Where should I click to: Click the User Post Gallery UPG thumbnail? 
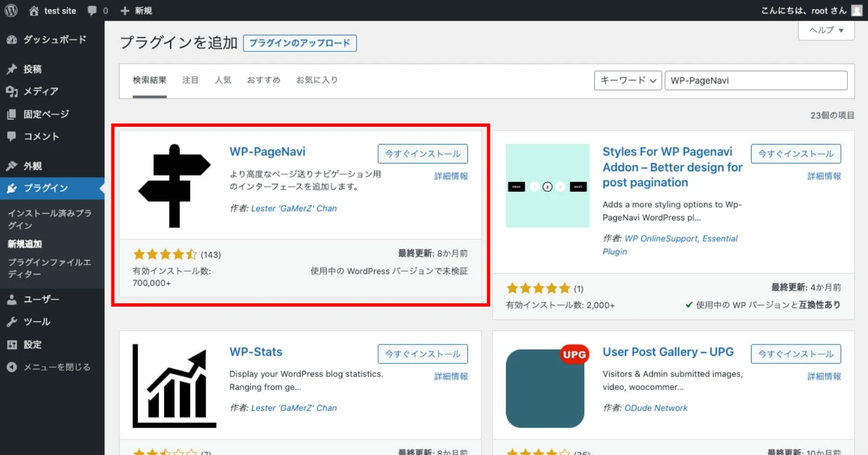tap(548, 386)
